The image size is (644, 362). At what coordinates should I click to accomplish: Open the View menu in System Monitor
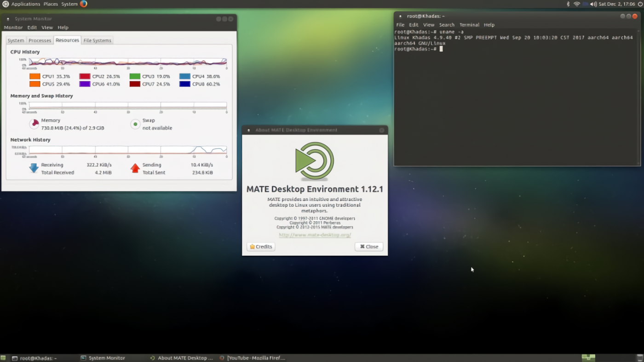47,28
